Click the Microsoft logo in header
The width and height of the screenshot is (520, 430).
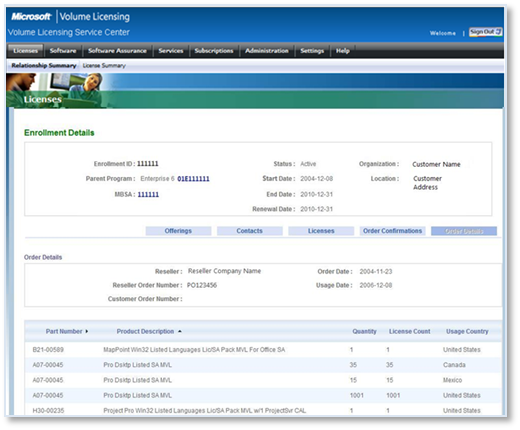pyautogui.click(x=31, y=16)
